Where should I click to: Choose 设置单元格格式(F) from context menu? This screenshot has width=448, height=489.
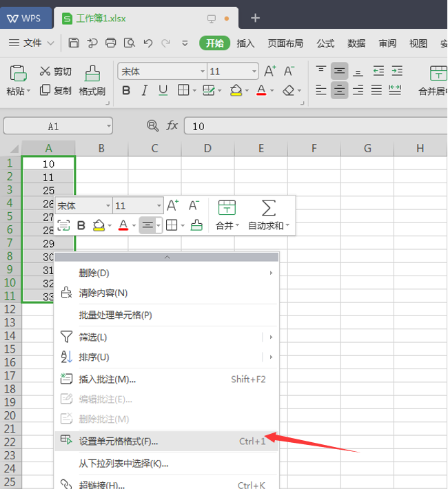click(166, 441)
